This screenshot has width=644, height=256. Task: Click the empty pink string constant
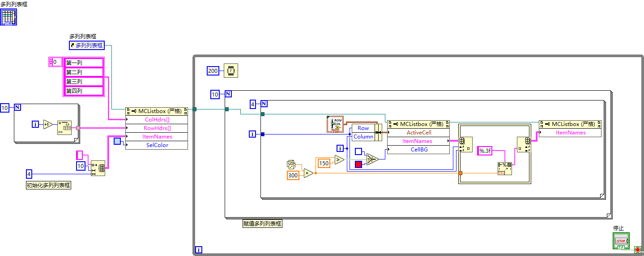click(80, 155)
